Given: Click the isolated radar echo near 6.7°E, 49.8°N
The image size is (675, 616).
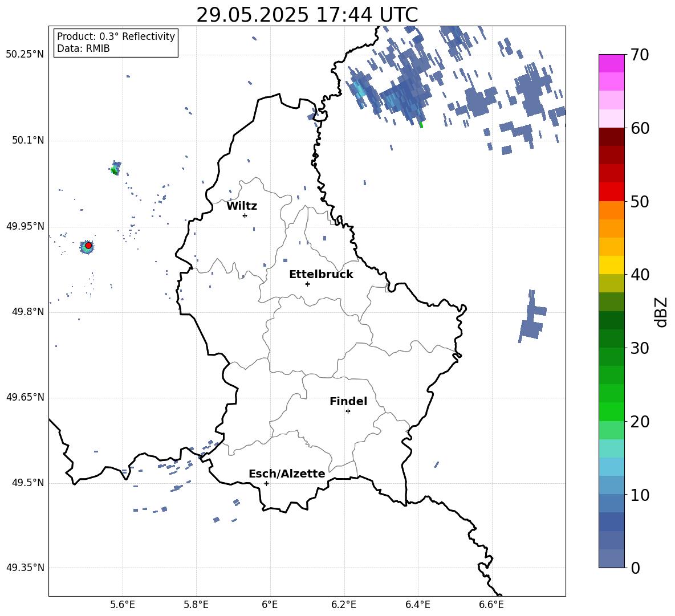Looking at the screenshot, I should coord(532,317).
